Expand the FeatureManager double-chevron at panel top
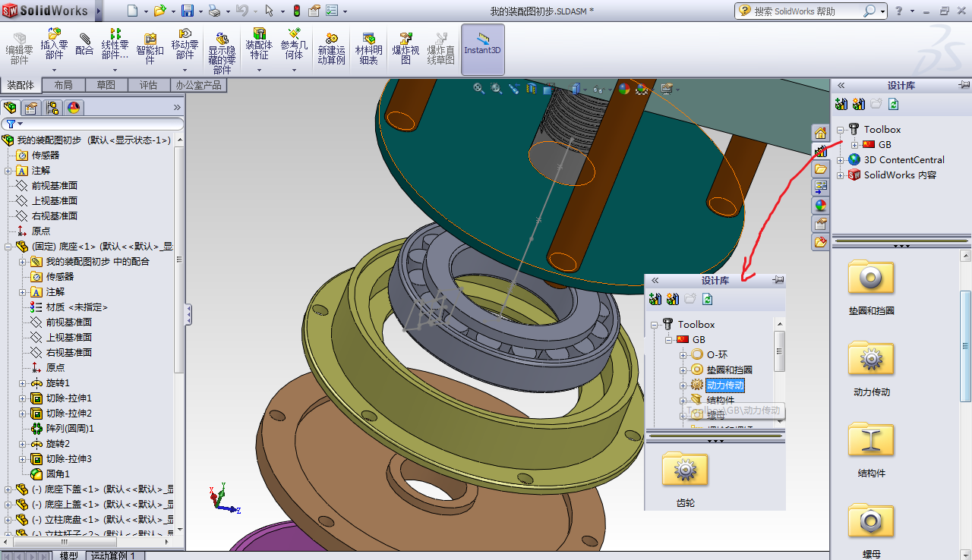 [x=177, y=108]
